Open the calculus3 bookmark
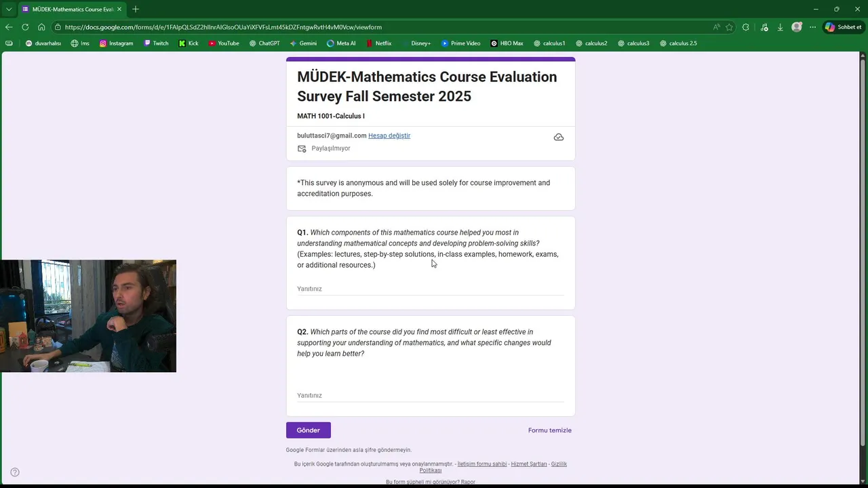868x488 pixels. pyautogui.click(x=633, y=43)
